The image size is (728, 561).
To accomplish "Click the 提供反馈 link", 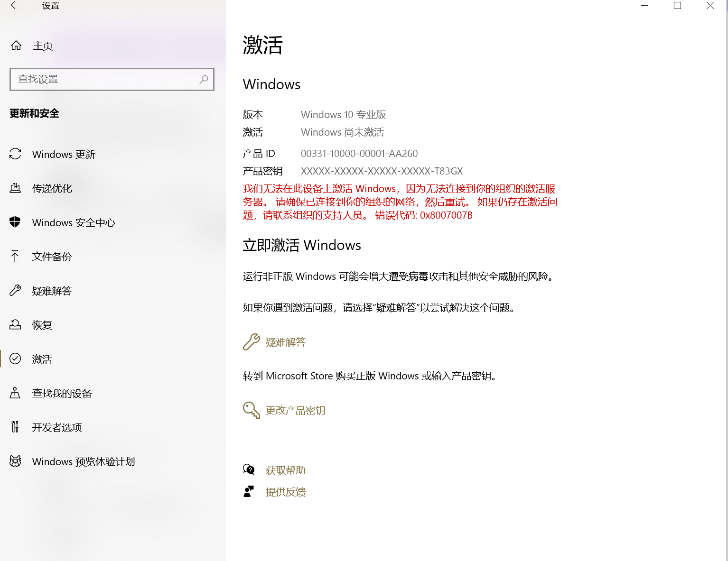I will [x=286, y=492].
